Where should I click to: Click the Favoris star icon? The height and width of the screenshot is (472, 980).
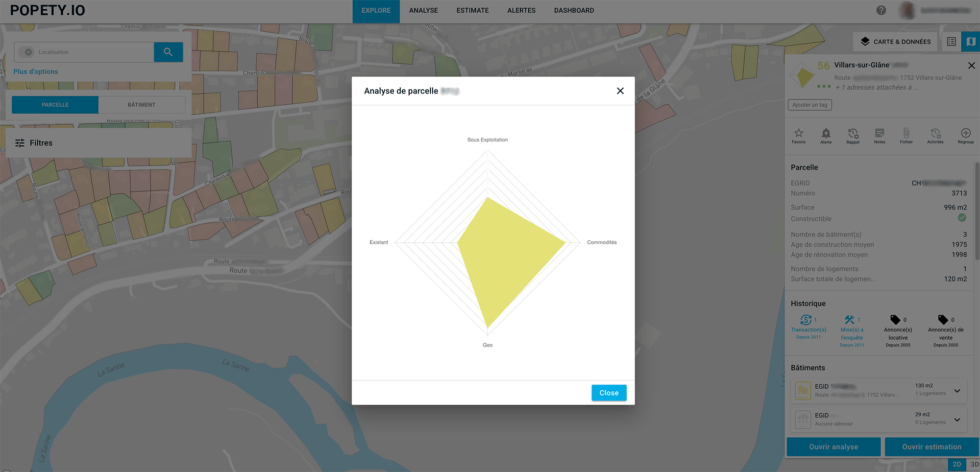[x=799, y=133]
